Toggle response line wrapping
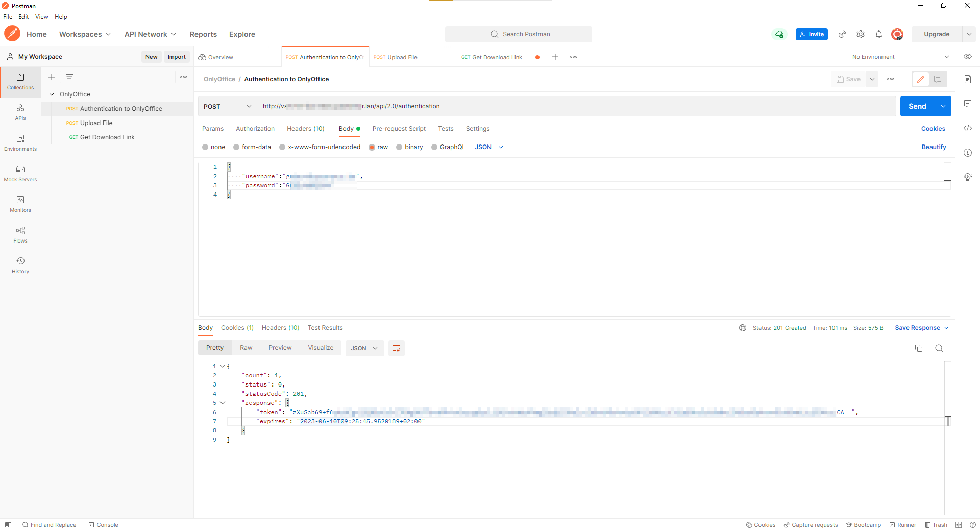 click(x=397, y=348)
